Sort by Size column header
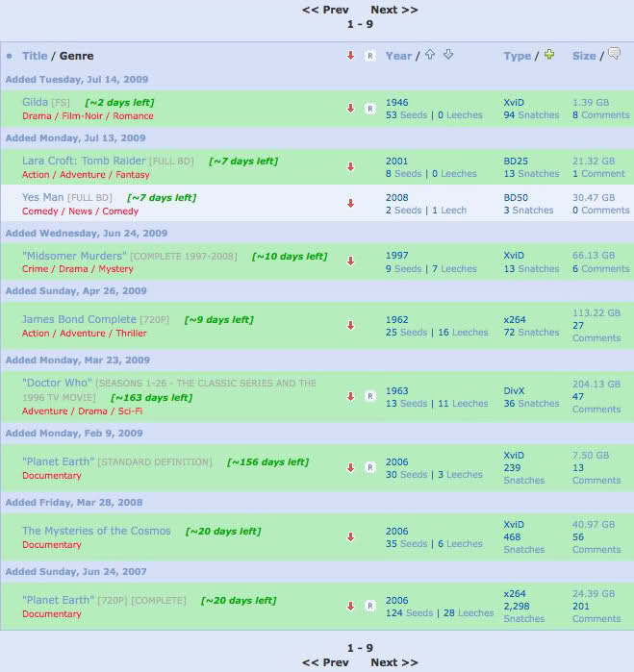This screenshot has height=672, width=634. point(584,56)
